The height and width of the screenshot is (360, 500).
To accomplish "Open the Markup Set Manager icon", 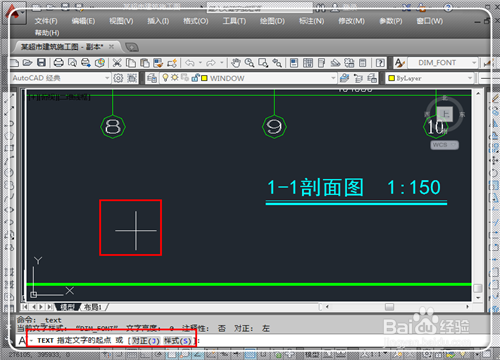I will [349, 63].
